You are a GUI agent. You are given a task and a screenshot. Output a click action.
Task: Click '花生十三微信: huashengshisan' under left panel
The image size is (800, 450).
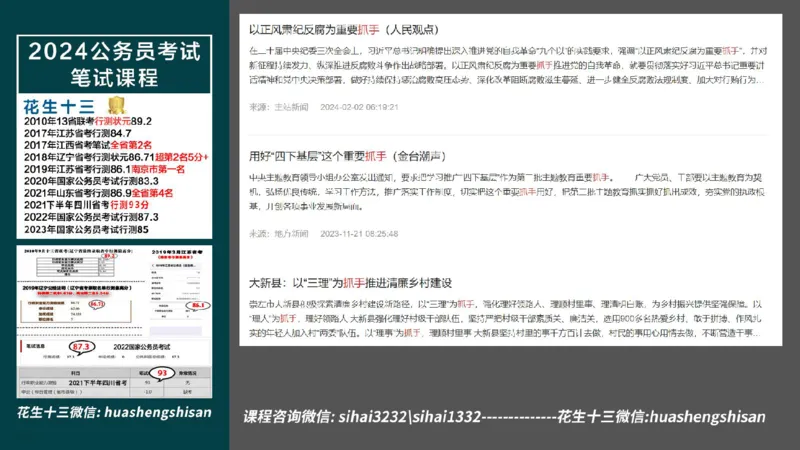point(114,412)
